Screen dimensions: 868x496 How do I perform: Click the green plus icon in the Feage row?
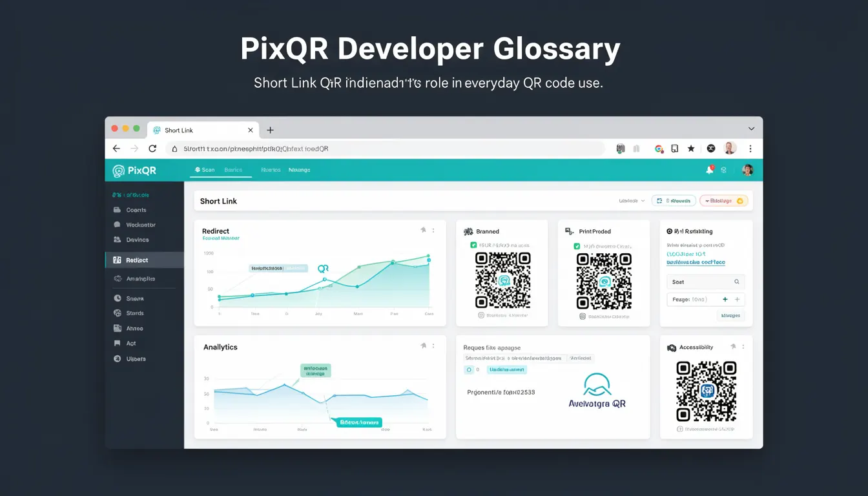coord(725,300)
